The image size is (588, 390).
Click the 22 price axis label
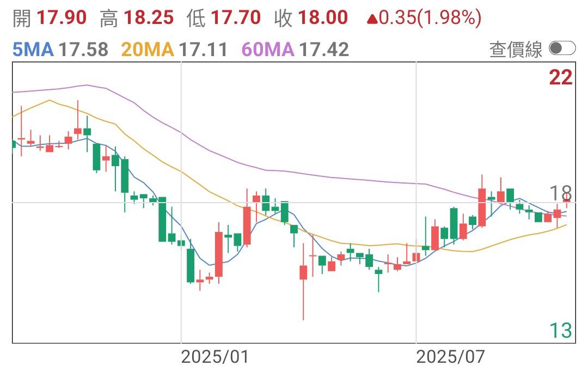tap(561, 78)
